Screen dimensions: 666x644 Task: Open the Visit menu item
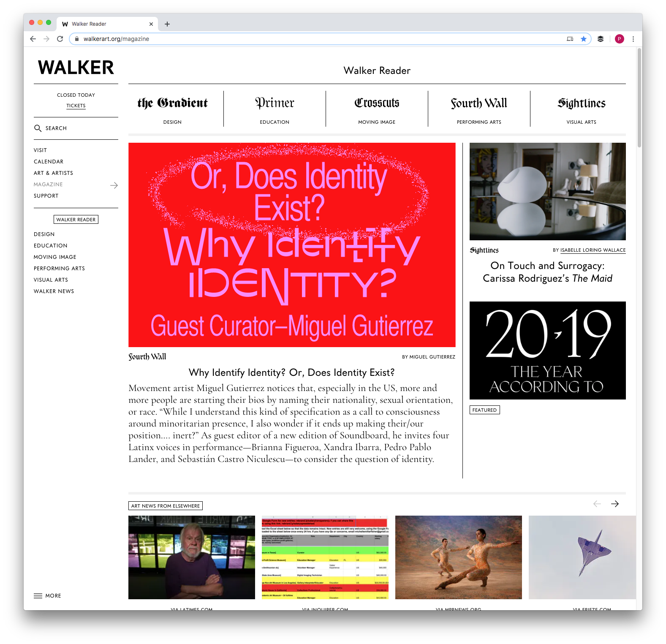tap(41, 150)
